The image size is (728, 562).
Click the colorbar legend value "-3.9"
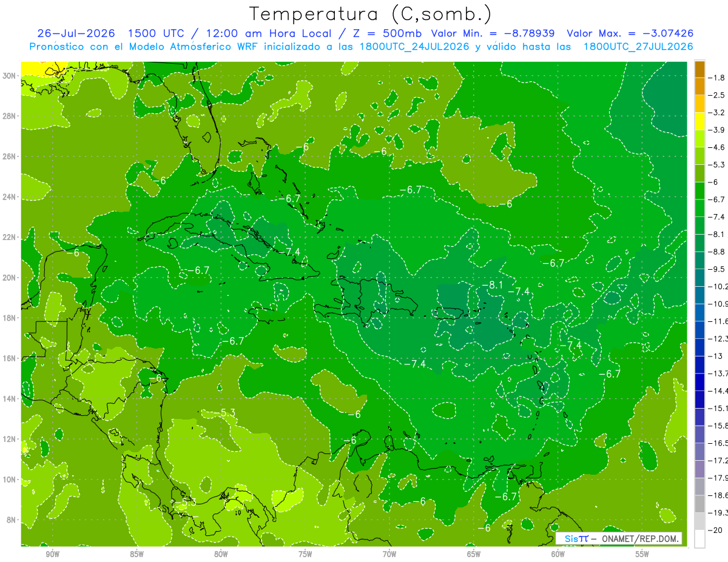717,130
